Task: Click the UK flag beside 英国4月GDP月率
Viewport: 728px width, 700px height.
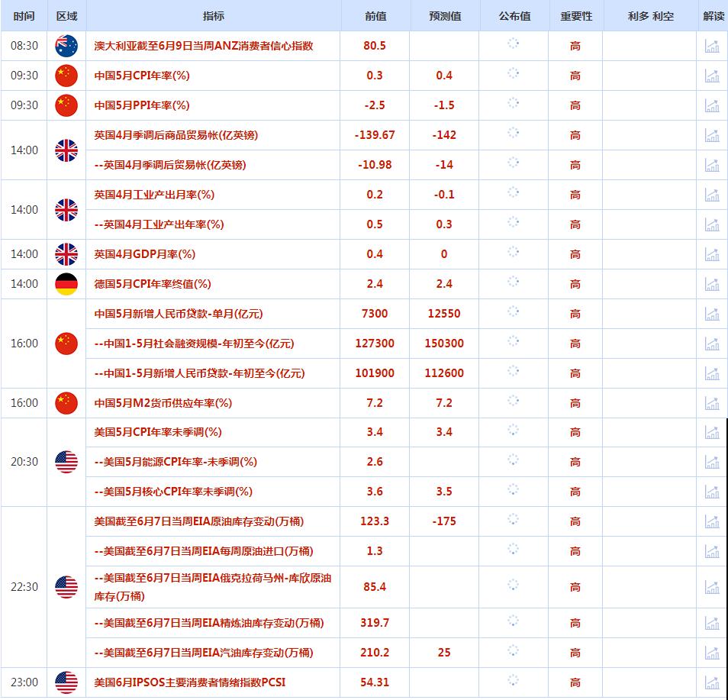Action: point(67,253)
